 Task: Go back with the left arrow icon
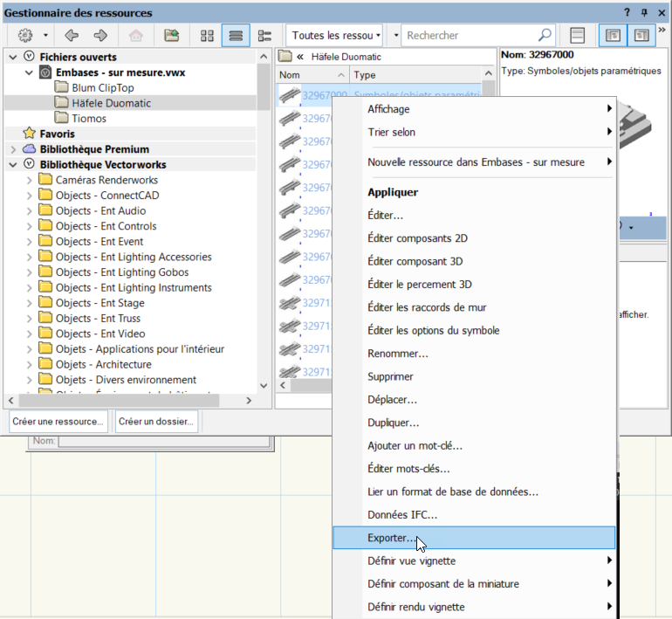(x=72, y=35)
